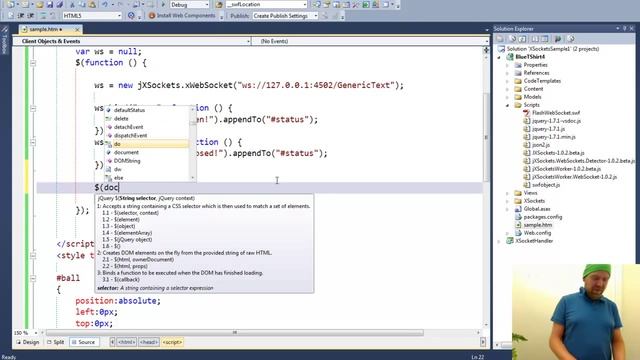Click the Install Web Components button
Viewport: 640px width, 360px height.
point(182,16)
